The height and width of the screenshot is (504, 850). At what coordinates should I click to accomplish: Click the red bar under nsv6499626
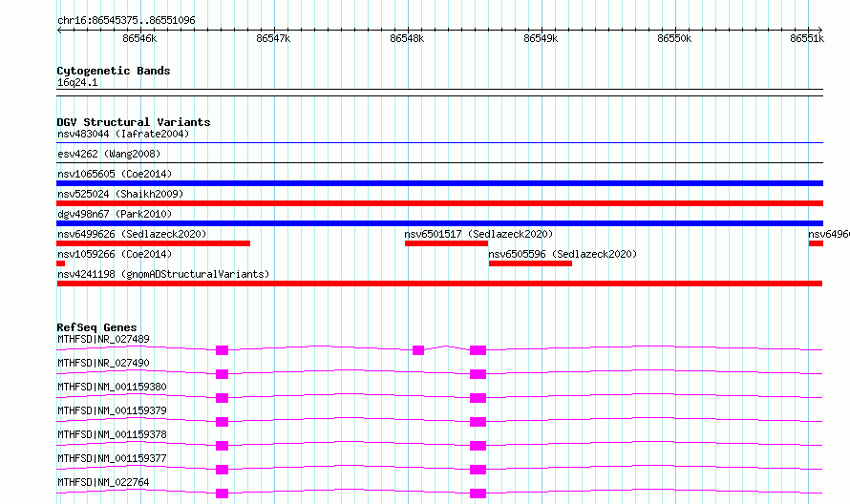154,243
